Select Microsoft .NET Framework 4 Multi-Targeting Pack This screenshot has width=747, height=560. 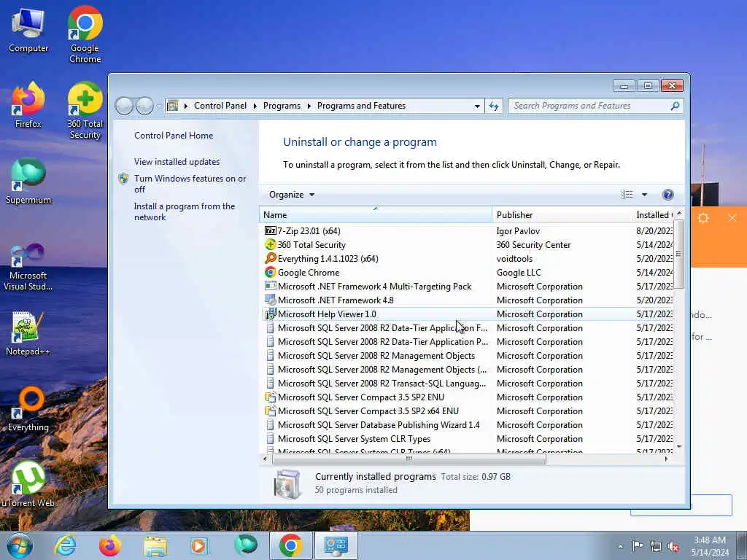(x=466, y=286)
